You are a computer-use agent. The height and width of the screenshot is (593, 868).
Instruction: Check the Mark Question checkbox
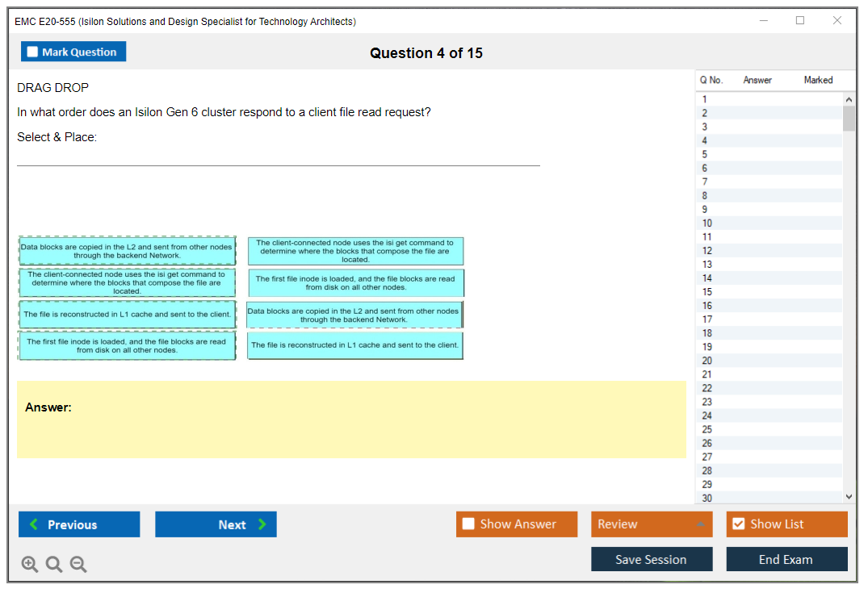pos(32,52)
